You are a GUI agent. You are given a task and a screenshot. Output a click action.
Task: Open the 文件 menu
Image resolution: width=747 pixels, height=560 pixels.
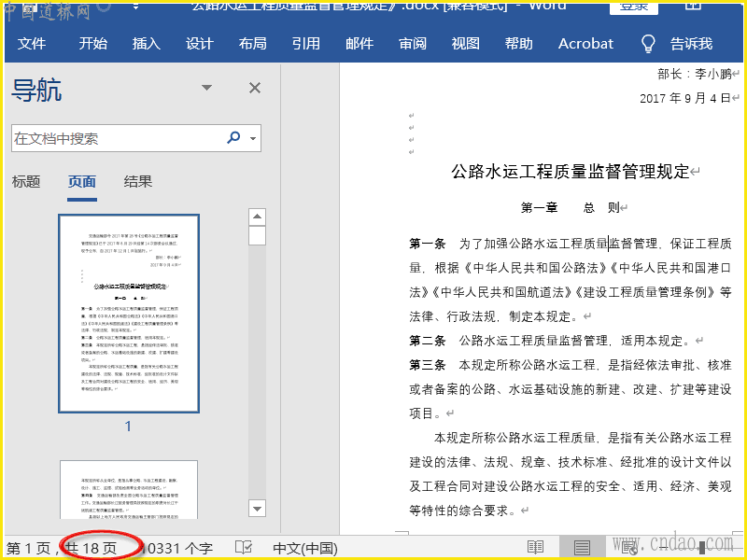pos(32,44)
